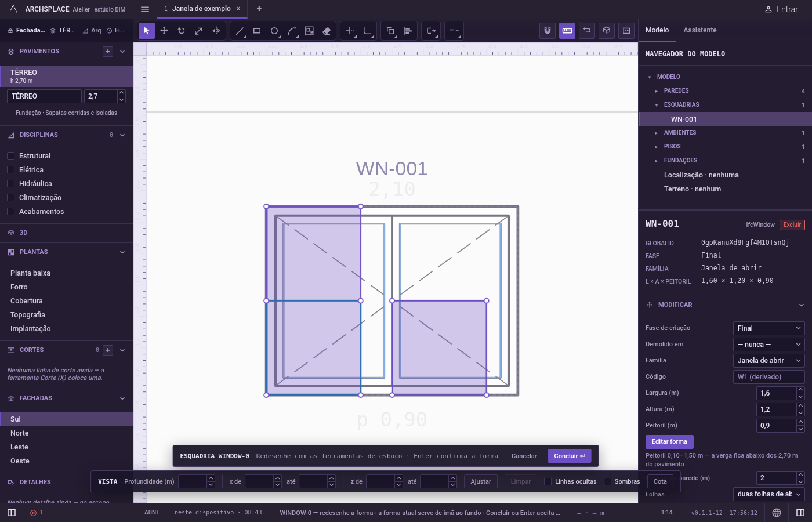Expand the PAREDES tree node

click(657, 91)
